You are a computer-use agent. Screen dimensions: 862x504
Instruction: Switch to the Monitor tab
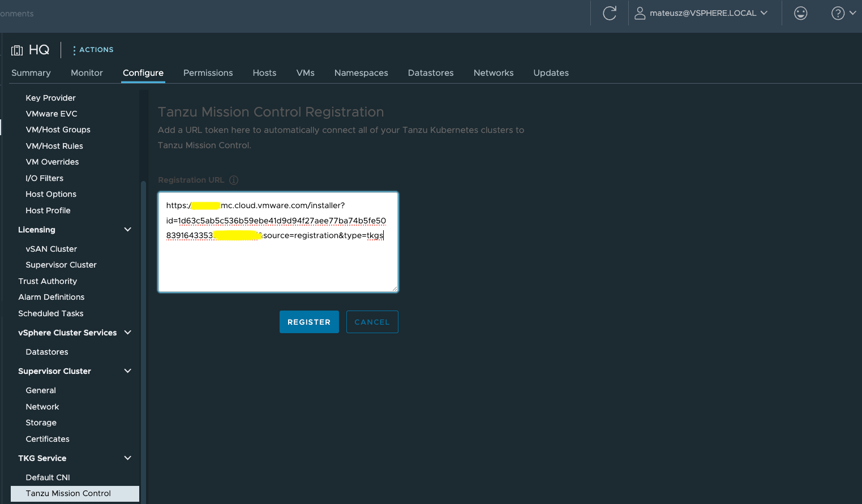click(87, 73)
